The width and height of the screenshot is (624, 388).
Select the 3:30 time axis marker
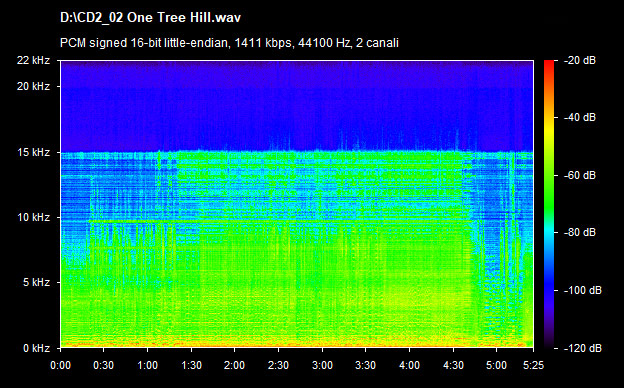(365, 365)
